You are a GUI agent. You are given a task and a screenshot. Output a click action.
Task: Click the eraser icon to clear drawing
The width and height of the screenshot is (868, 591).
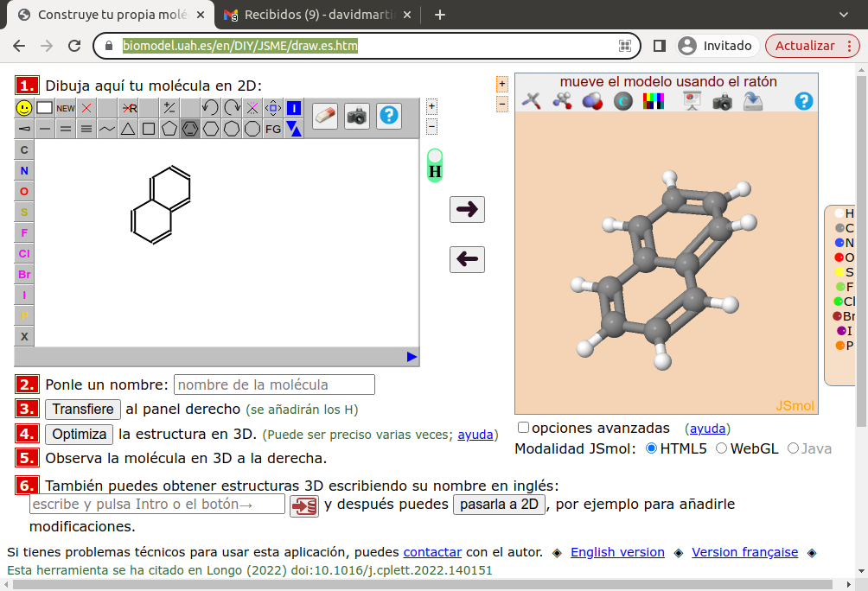325,116
